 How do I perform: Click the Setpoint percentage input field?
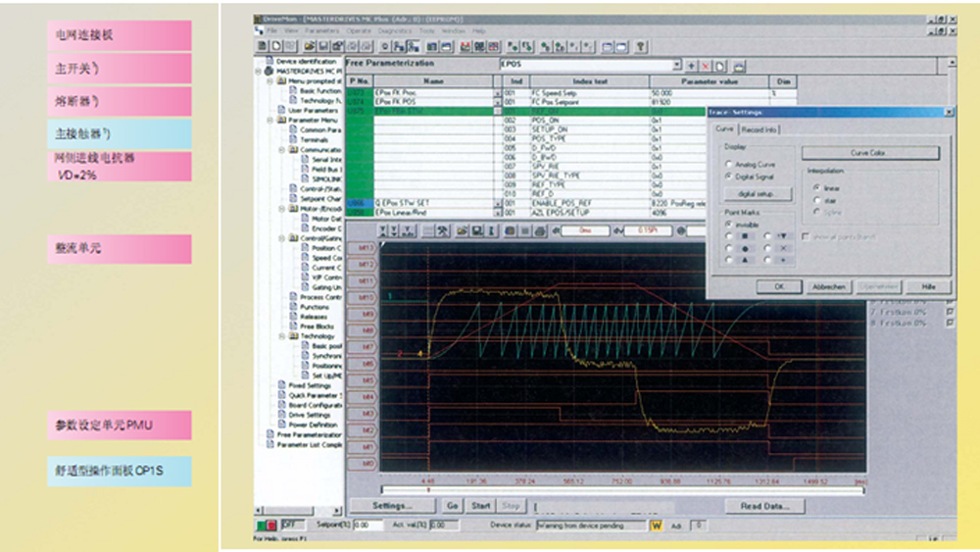(367, 526)
